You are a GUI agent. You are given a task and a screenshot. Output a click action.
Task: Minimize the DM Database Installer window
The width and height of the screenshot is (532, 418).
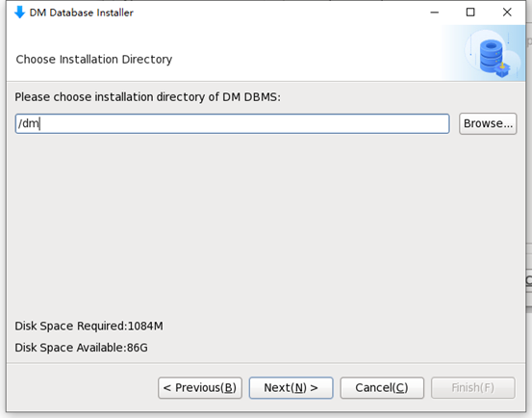tap(434, 13)
